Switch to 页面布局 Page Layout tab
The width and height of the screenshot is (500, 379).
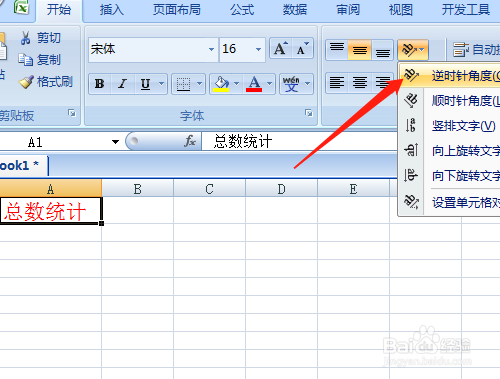point(177,10)
